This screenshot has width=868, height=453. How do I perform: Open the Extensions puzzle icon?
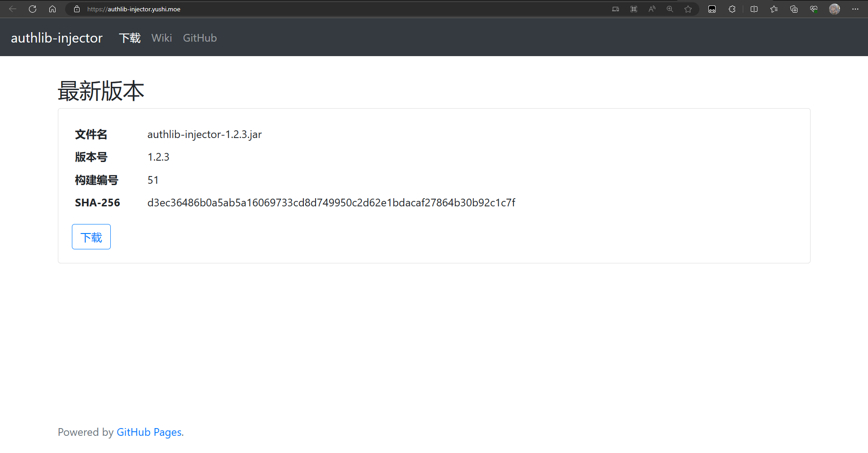732,9
